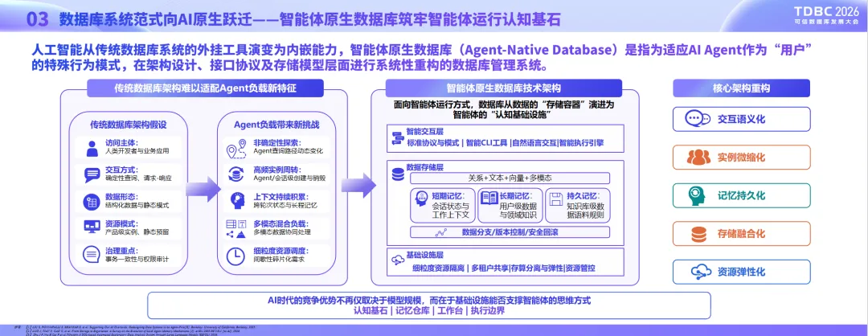Viewport: 868px width, 336px height.
Task: Click the 交互语义化 box
Action: click(x=741, y=119)
